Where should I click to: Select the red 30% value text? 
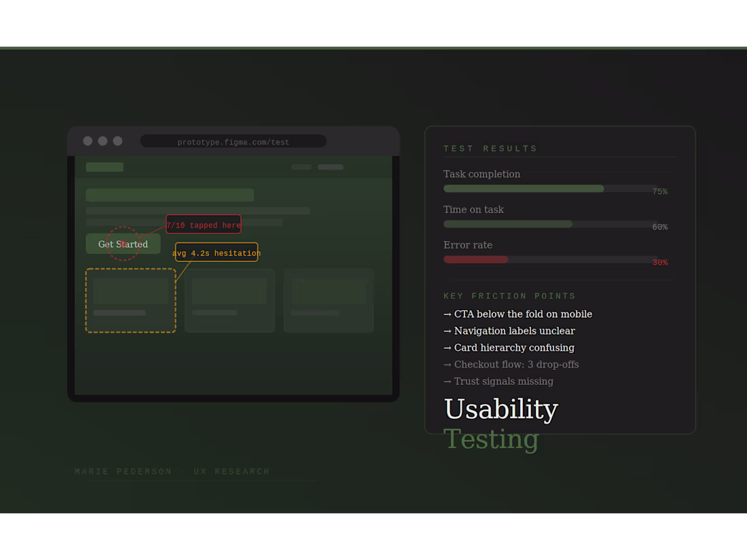660,263
